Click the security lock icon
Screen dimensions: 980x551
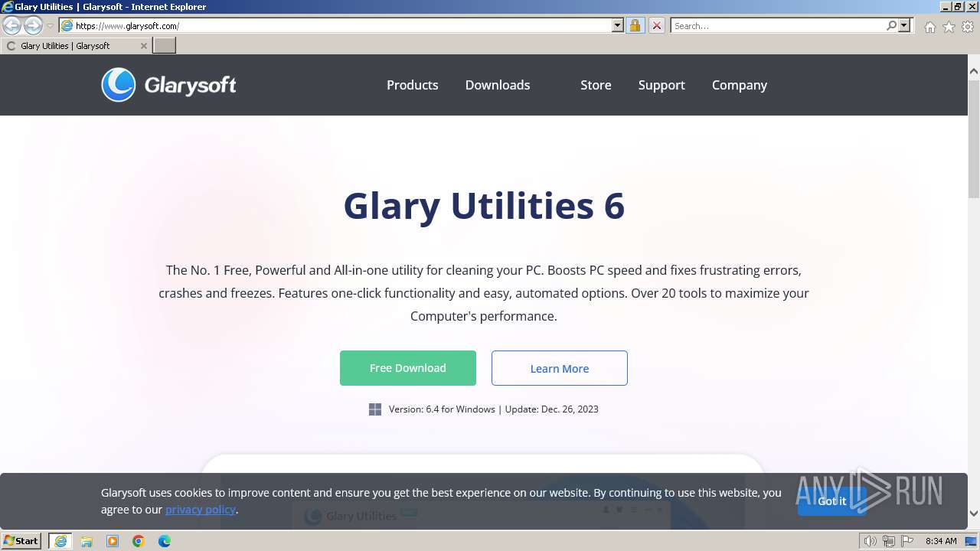[x=635, y=26]
